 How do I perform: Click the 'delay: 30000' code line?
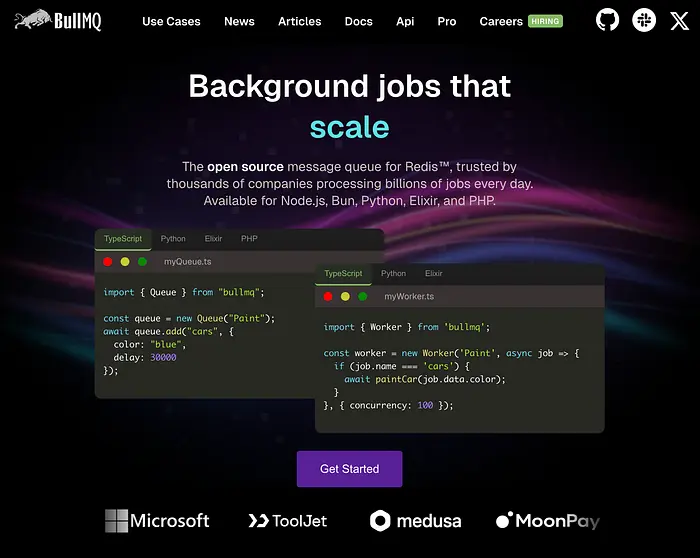pos(145,357)
